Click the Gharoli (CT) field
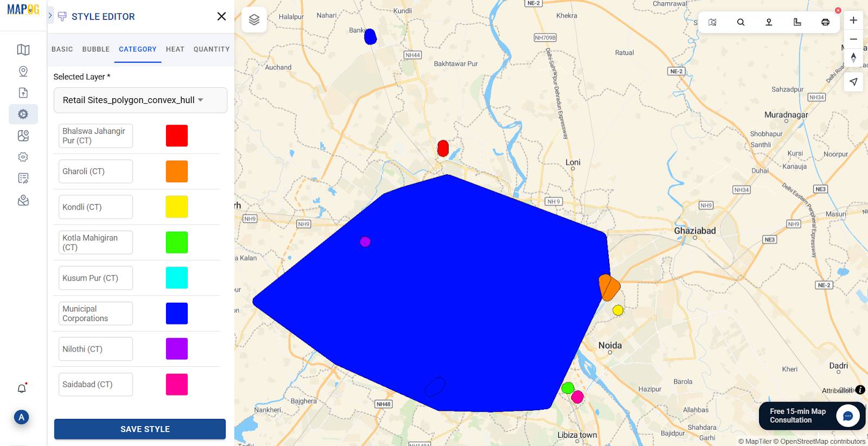868x446 pixels. click(x=95, y=171)
